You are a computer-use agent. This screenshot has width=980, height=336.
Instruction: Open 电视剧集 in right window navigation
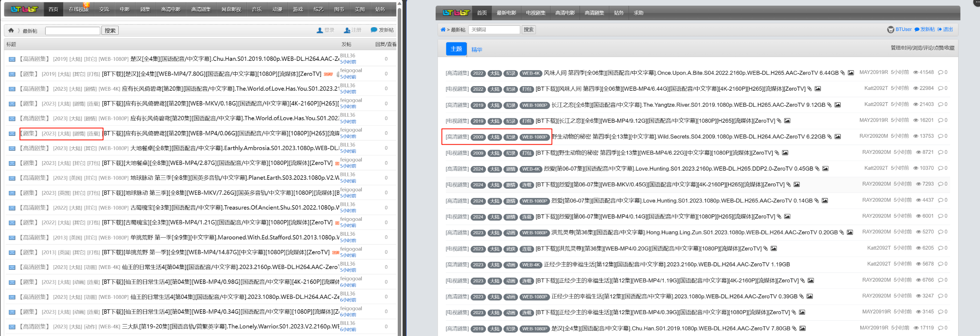pos(536,13)
